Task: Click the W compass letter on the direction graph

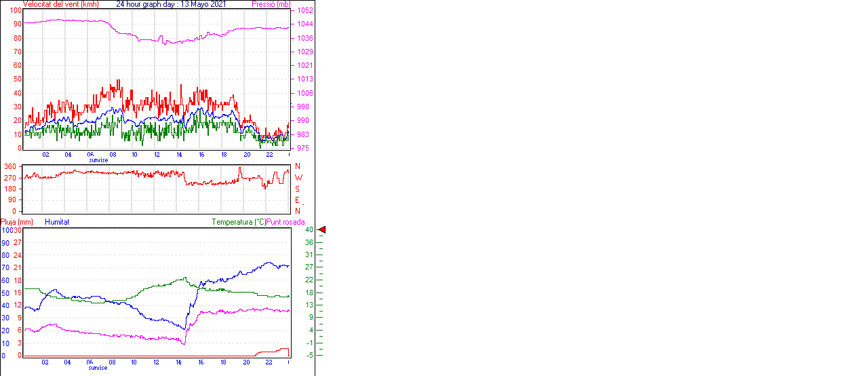Action: coord(298,178)
